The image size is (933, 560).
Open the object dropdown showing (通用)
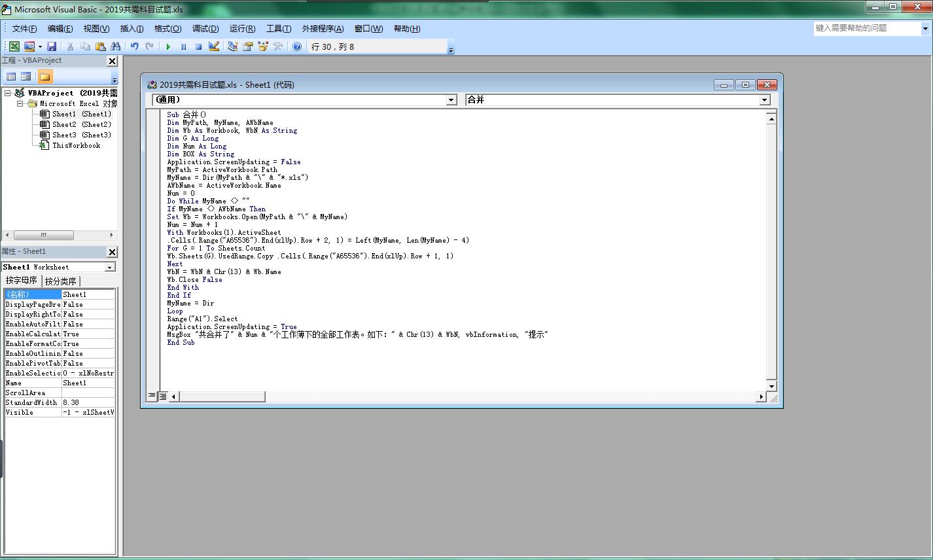click(451, 100)
